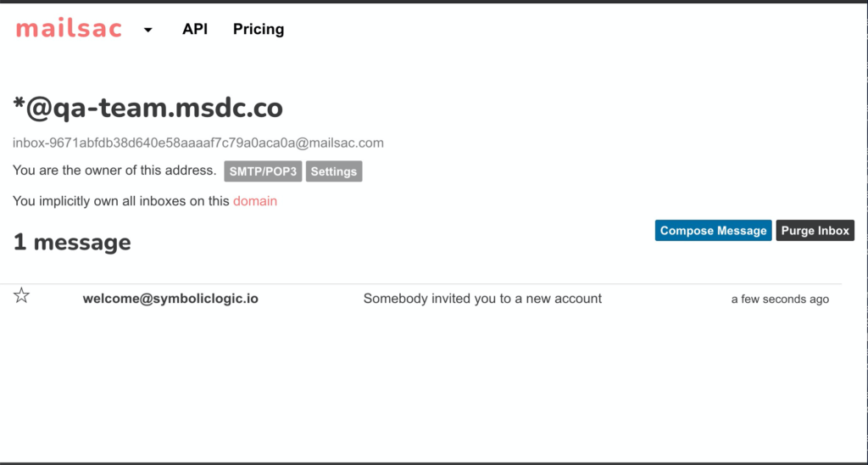This screenshot has height=465, width=868.
Task: Open the Pricing page
Action: [x=259, y=29]
